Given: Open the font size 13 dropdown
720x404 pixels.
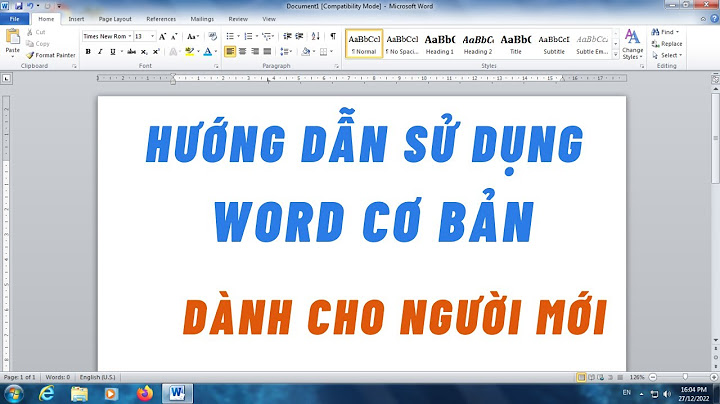Looking at the screenshot, I should click(152, 36).
